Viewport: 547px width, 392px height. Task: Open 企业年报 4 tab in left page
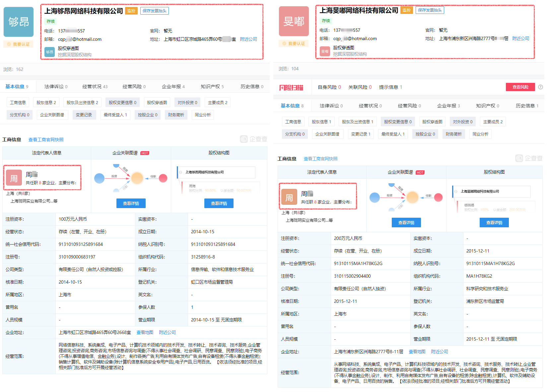click(173, 86)
